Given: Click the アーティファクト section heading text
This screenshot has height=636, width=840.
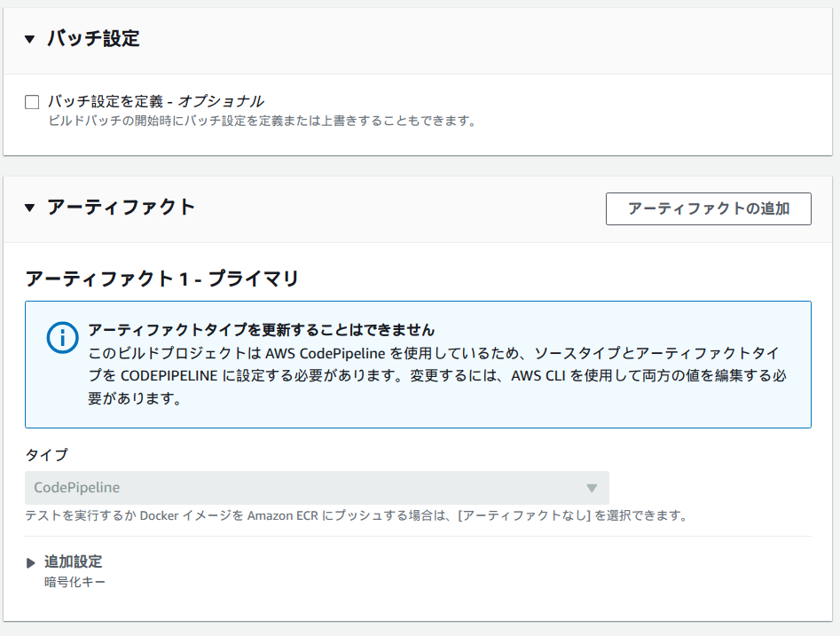Looking at the screenshot, I should pyautogui.click(x=121, y=208).
